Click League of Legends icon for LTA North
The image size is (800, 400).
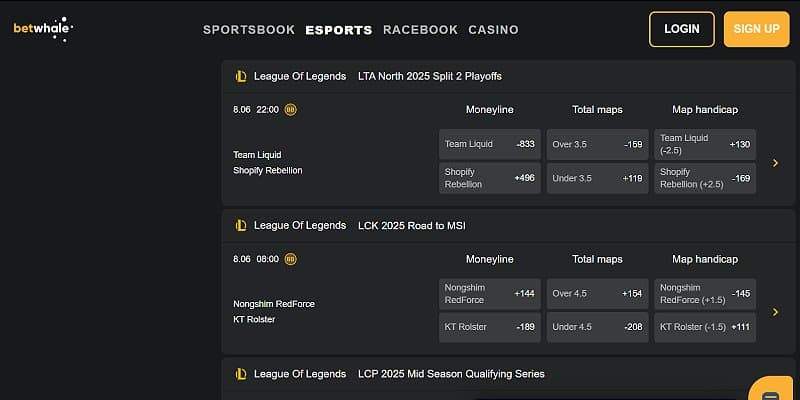(x=241, y=76)
